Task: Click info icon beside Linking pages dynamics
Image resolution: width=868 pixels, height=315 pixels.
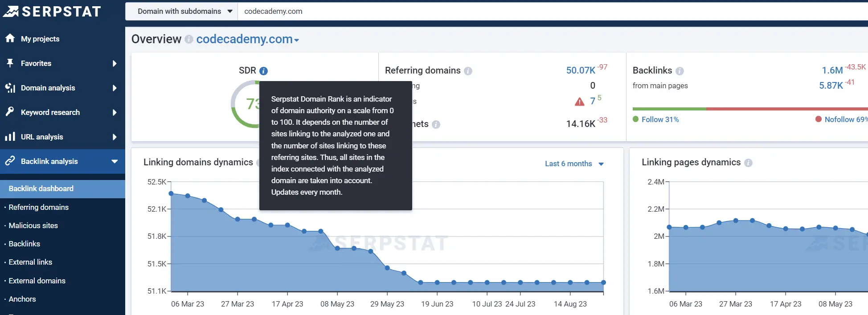Action: [748, 163]
